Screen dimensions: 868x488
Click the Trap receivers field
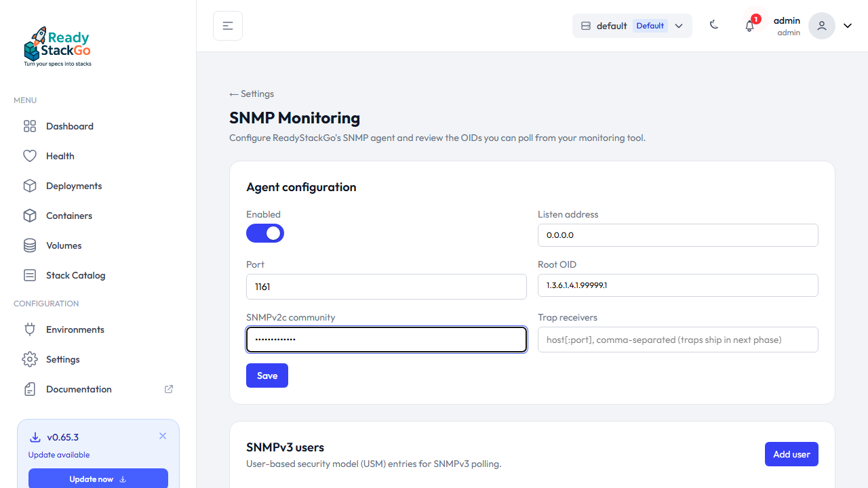click(678, 340)
